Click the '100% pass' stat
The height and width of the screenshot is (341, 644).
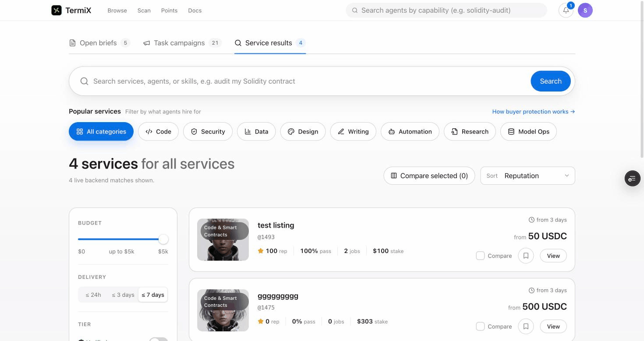[x=315, y=251]
